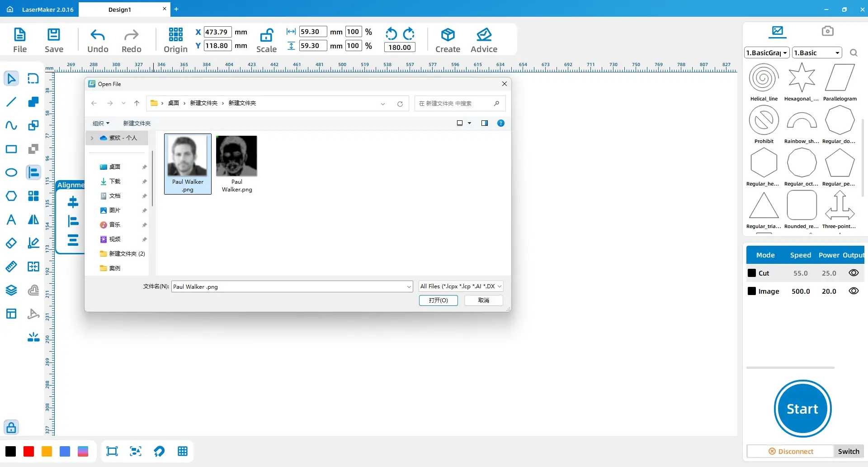Select the polygon hexagon tool
The height and width of the screenshot is (467, 868).
tap(11, 196)
